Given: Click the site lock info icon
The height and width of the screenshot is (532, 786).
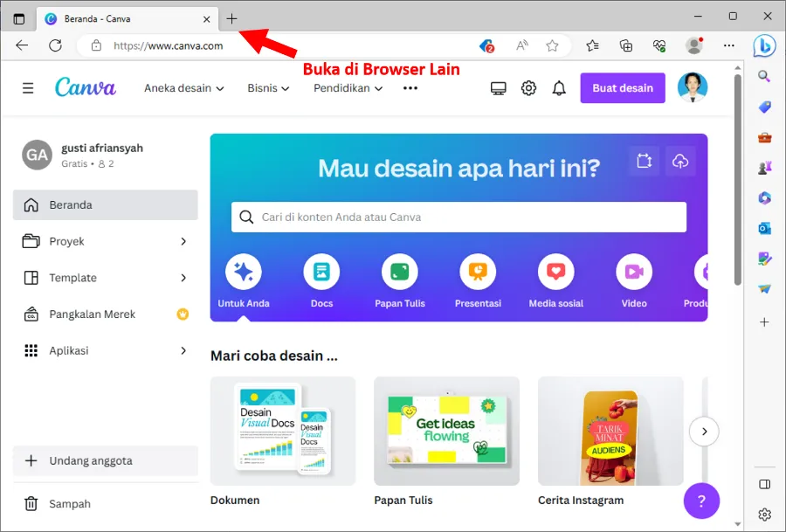Looking at the screenshot, I should pos(96,45).
